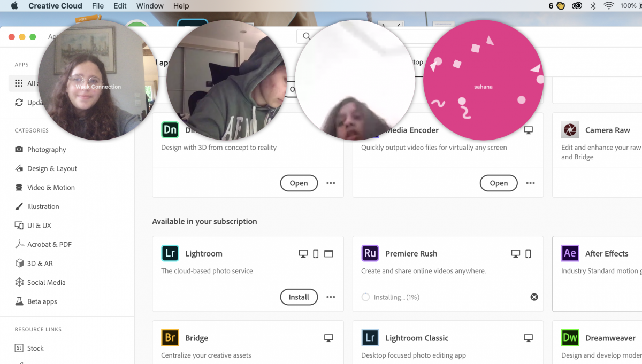Open more options for Media Encoder
Viewport: 642px width, 364px height.
(530, 183)
